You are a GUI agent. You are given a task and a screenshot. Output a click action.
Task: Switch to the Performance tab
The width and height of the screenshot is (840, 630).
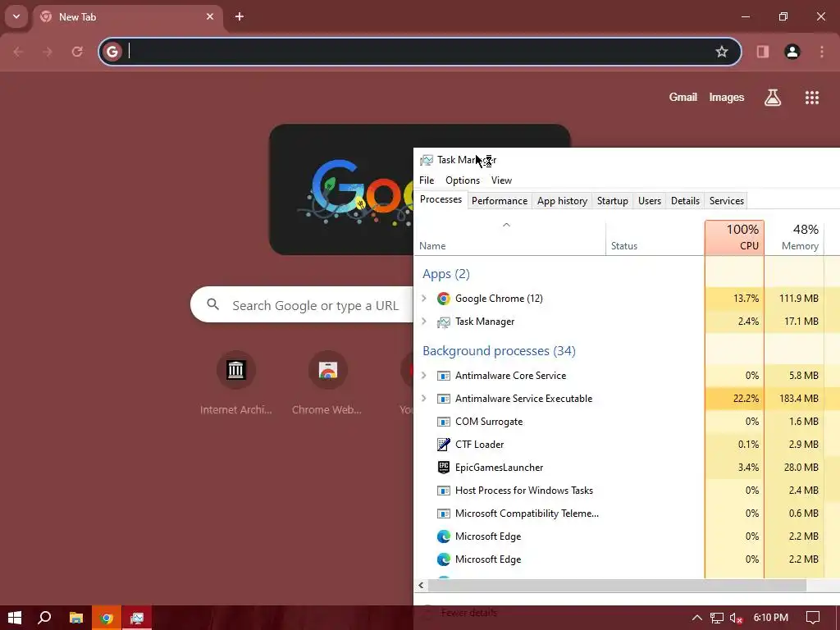tap(500, 201)
